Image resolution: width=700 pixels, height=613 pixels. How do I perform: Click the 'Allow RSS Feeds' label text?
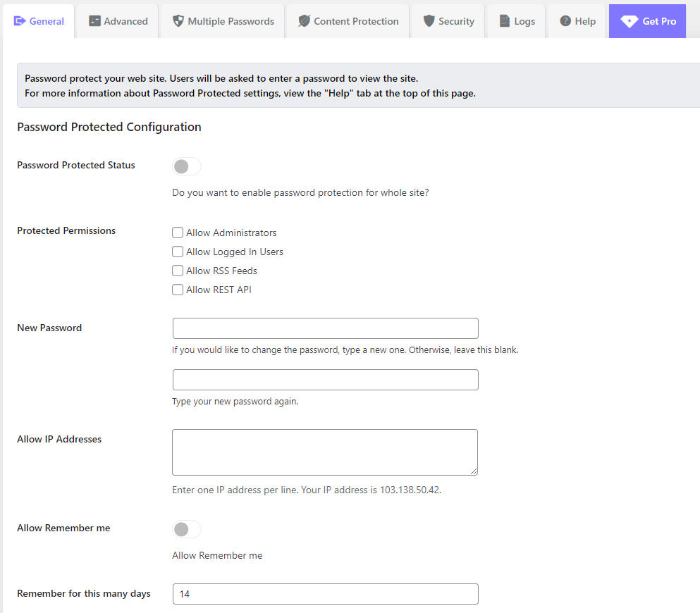[221, 271]
